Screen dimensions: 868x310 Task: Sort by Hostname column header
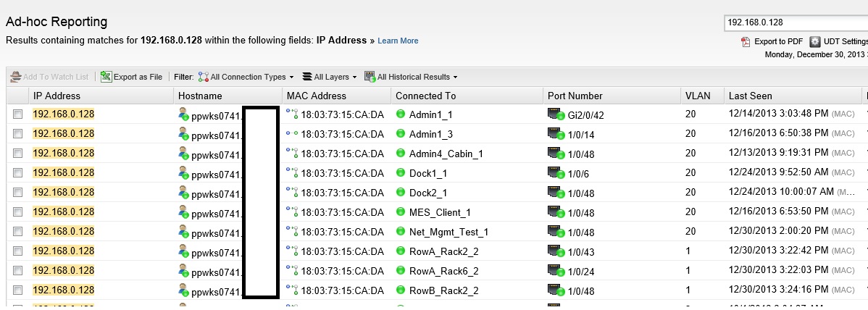click(228, 96)
